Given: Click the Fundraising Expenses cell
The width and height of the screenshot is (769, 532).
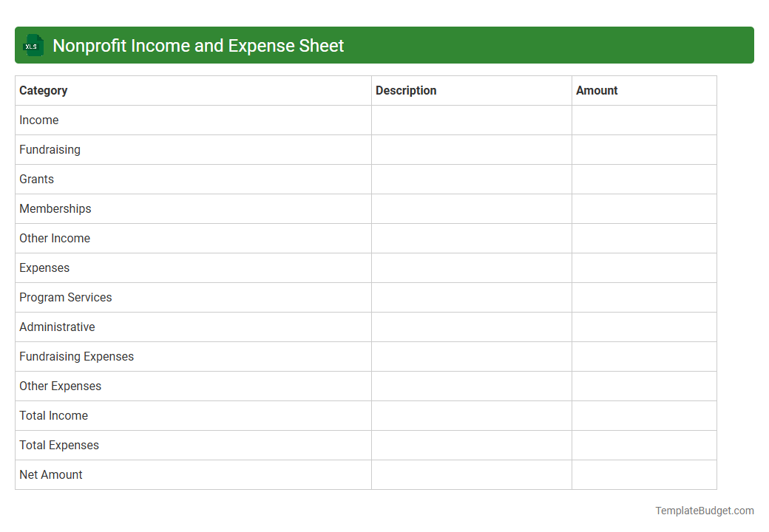Looking at the screenshot, I should coord(76,356).
